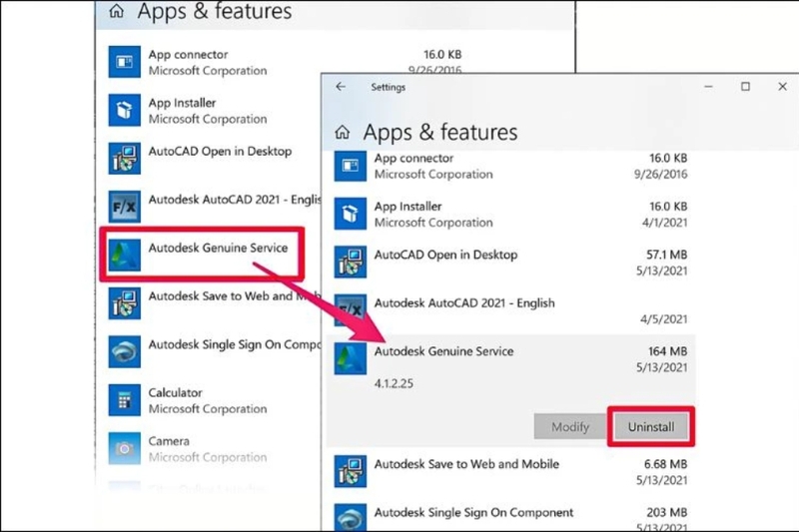Click App connector icon in back window

coord(124,62)
